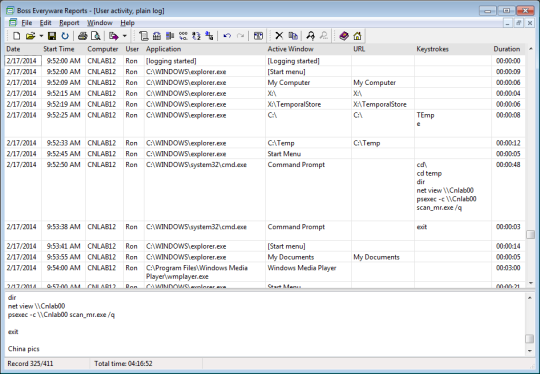
Task: Click the table scrollbar down arrow
Action: click(530, 283)
